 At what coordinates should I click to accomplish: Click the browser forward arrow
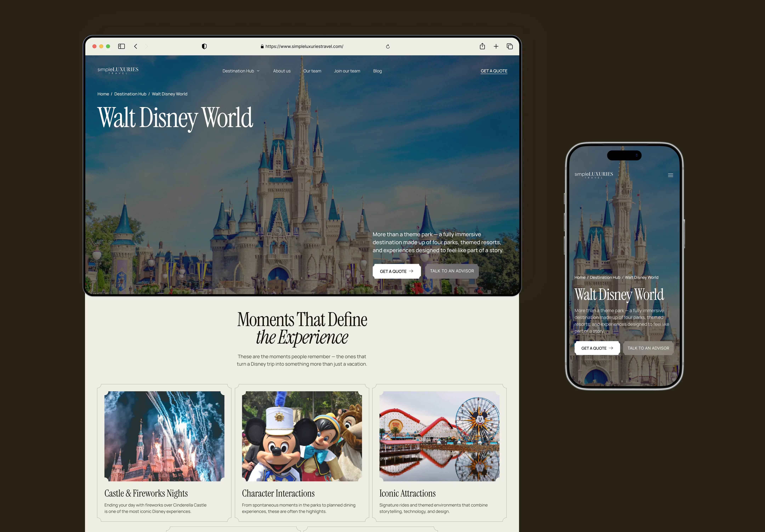point(146,46)
